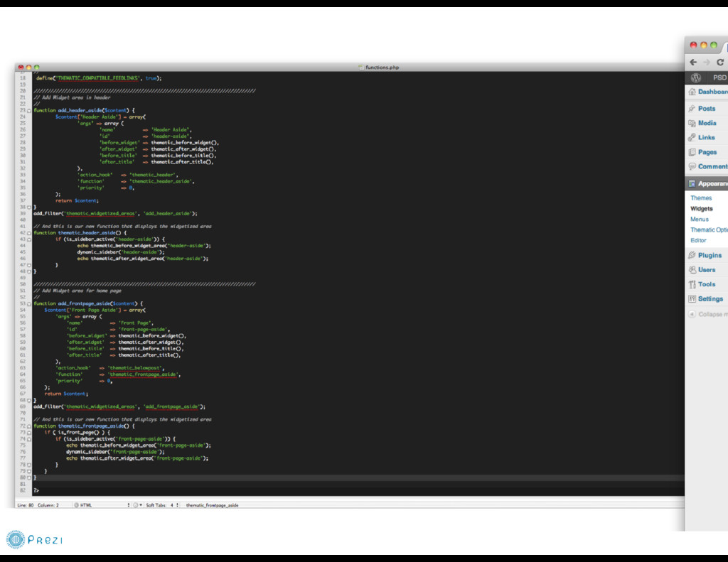Screen dimensions: 728x562
Task: Click 'function thematic_header_aside()' line
Action: (x=80, y=232)
